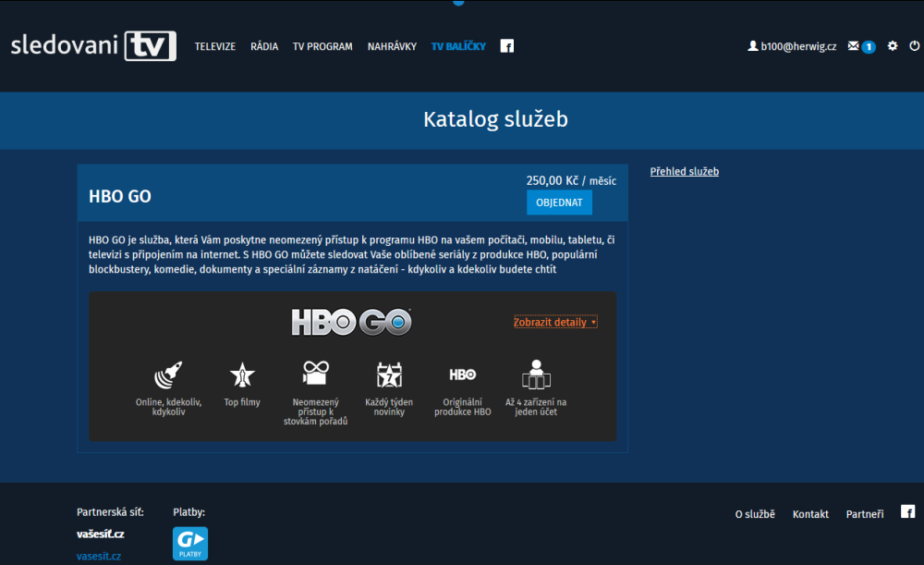Screen dimensions: 924x565
Task: Click the 250,00 Kč / měsíc price
Action: click(571, 180)
